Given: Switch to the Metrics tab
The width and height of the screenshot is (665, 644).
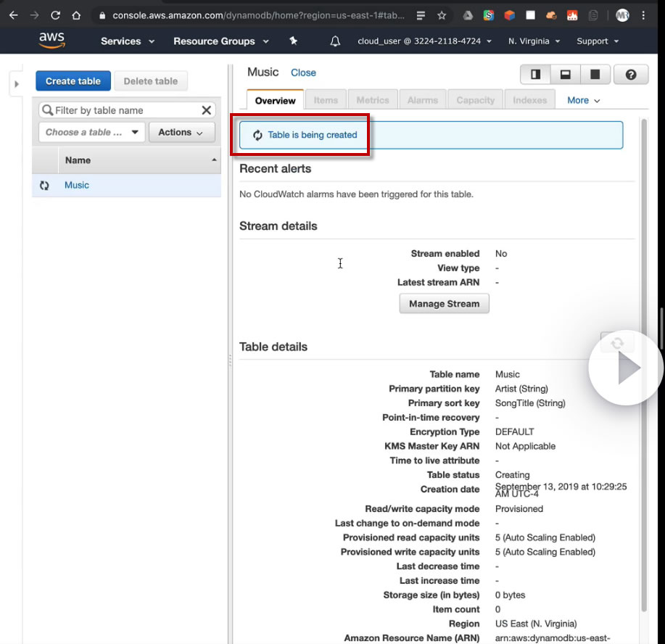Looking at the screenshot, I should (x=372, y=100).
